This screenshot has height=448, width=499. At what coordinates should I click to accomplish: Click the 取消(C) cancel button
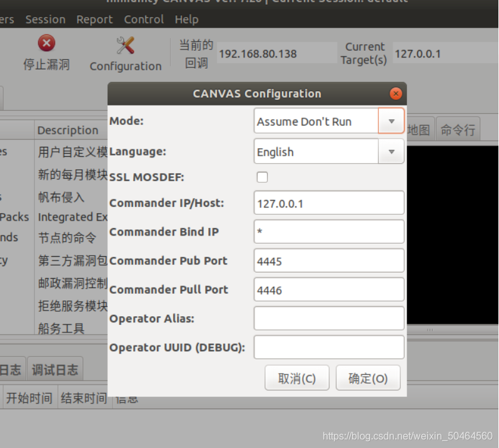point(297,378)
